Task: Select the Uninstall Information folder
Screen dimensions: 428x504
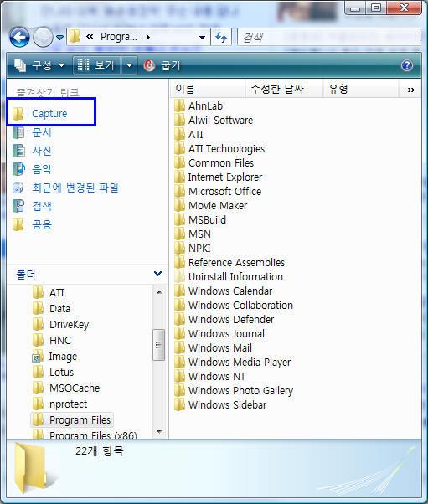Action: coord(229,277)
